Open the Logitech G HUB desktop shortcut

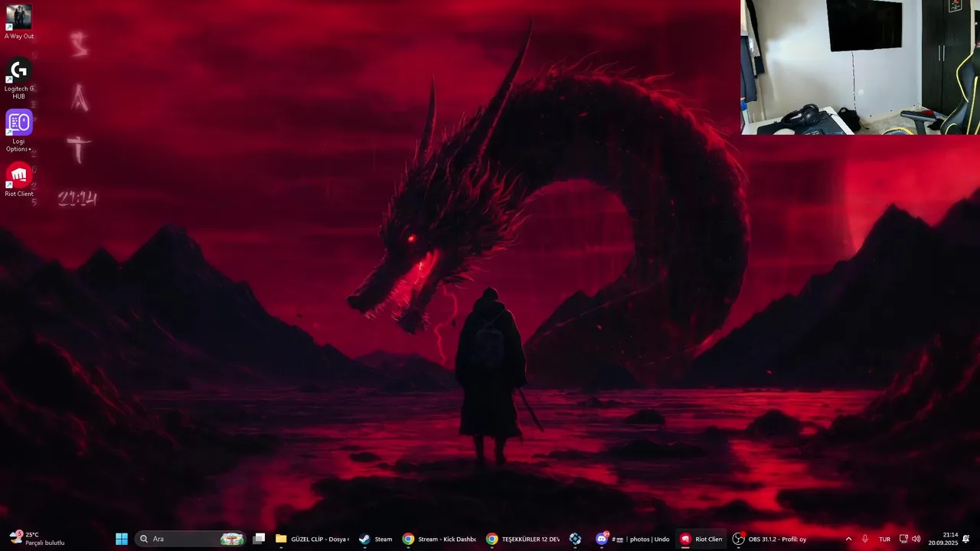tap(19, 80)
